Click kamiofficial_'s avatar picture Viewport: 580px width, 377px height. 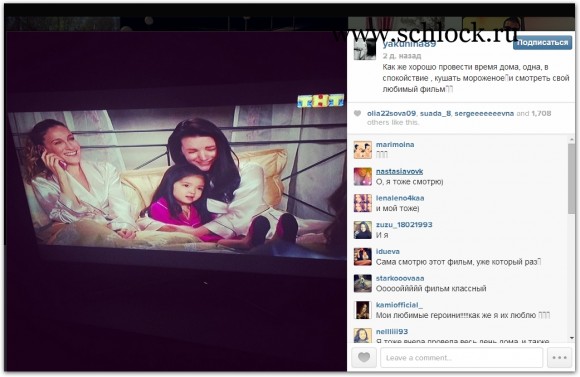pyautogui.click(x=362, y=310)
